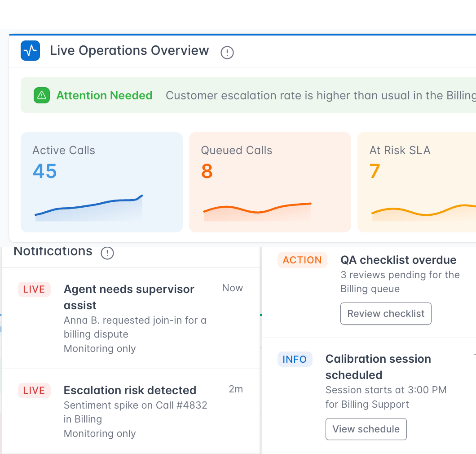Screen dimensions: 476x454
Task: Click Sentiment spike on Call #4832 text
Action: pos(136,412)
